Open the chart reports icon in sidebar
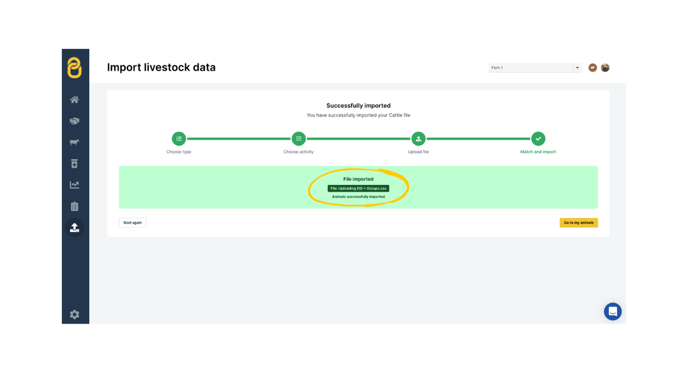This screenshot has width=688, height=387. tap(75, 185)
